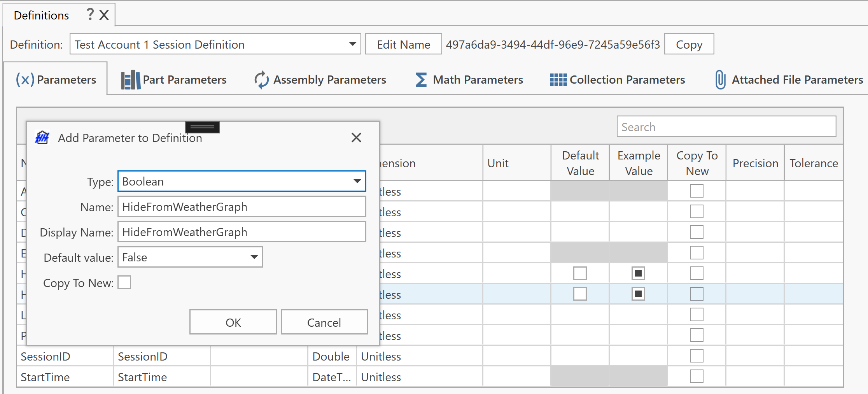
Task: Toggle Copy To New checkbox in SessionID row
Action: pyautogui.click(x=696, y=356)
